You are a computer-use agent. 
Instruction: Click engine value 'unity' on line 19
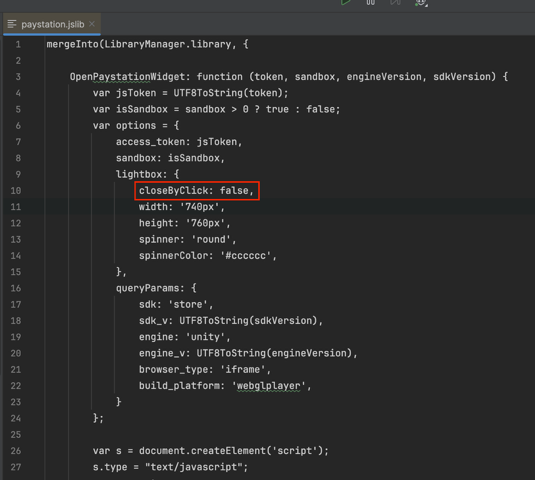205,337
